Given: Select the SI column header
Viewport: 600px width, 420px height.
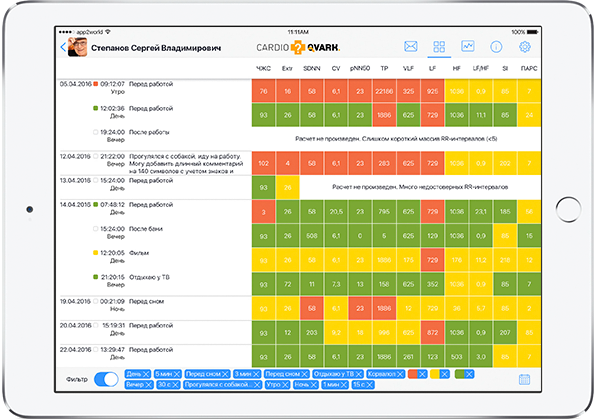Looking at the screenshot, I should (x=505, y=68).
